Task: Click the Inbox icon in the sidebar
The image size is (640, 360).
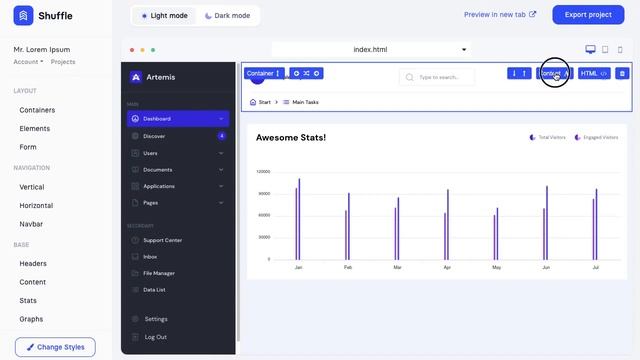Action: 135,257
